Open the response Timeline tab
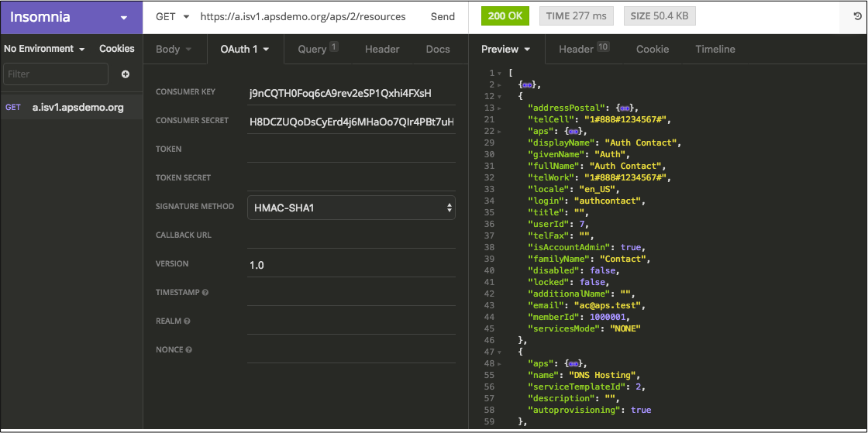The width and height of the screenshot is (868, 433). (715, 49)
